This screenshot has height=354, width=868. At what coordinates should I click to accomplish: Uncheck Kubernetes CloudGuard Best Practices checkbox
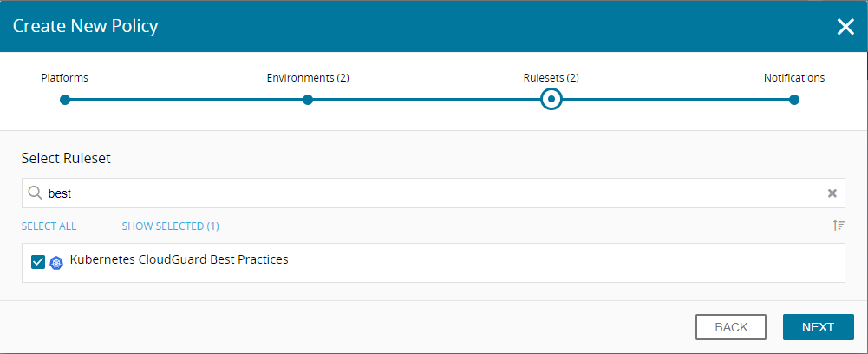[x=38, y=262]
